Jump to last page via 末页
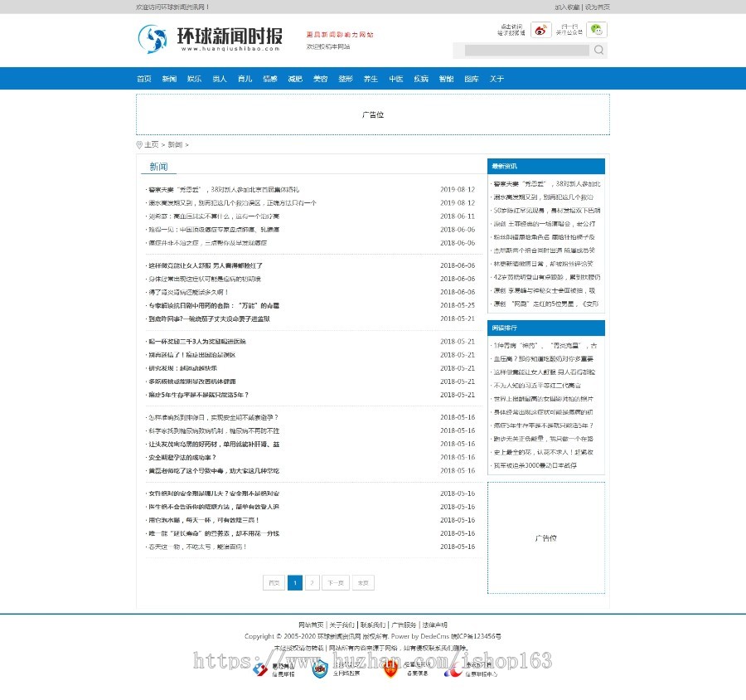This screenshot has height=700, width=746. pyautogui.click(x=362, y=583)
